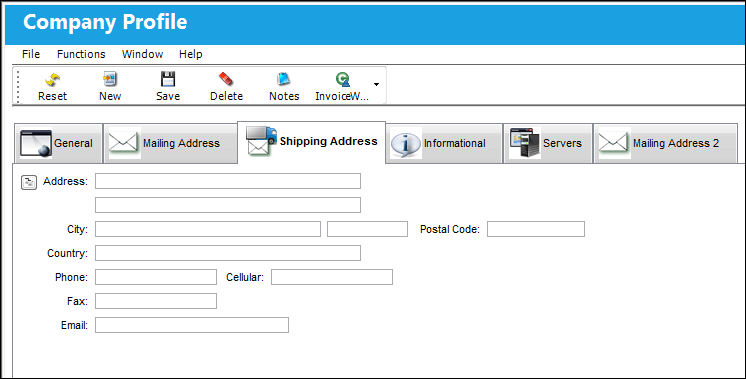Go to the Informational tab
This screenshot has height=379, width=746.
click(444, 143)
